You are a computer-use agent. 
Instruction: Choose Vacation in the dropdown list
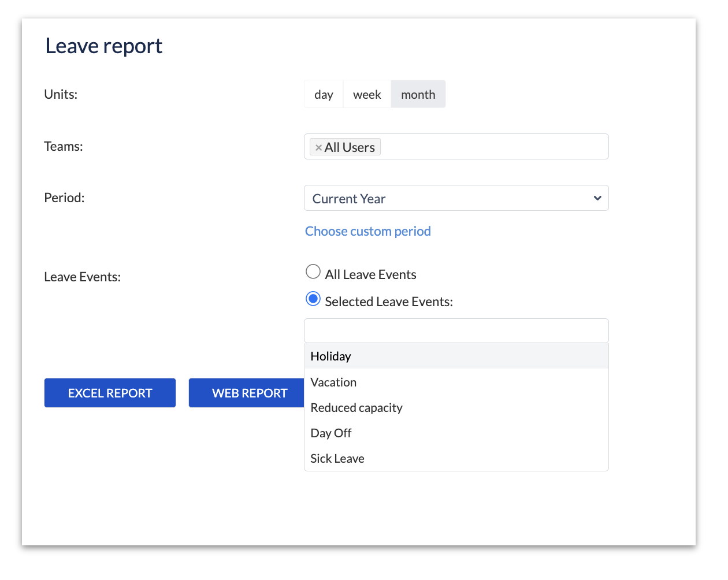coord(333,382)
